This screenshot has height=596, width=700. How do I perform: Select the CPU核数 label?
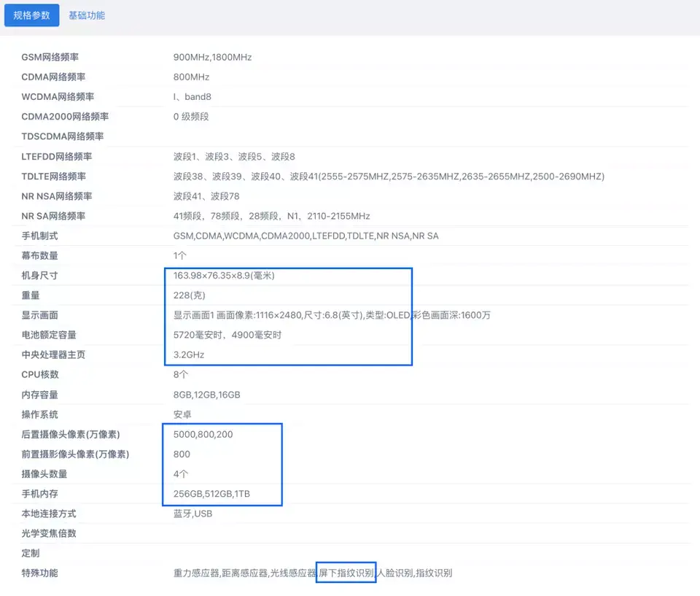coord(40,374)
